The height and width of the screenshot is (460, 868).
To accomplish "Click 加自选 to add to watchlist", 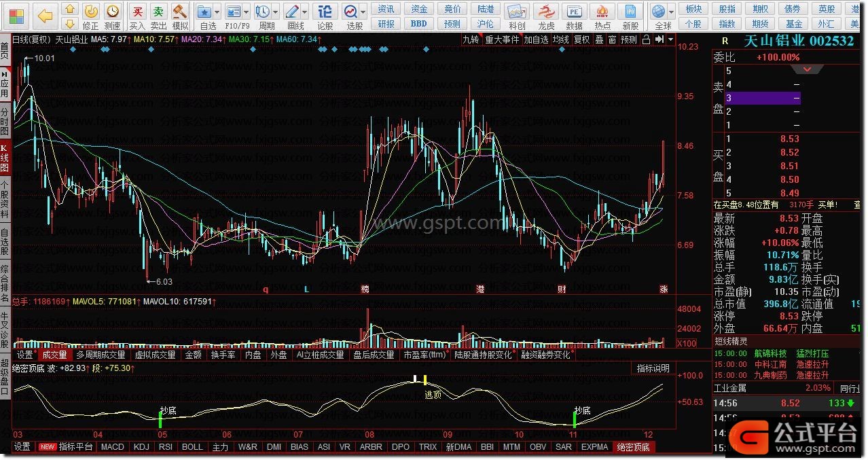I will coord(536,39).
